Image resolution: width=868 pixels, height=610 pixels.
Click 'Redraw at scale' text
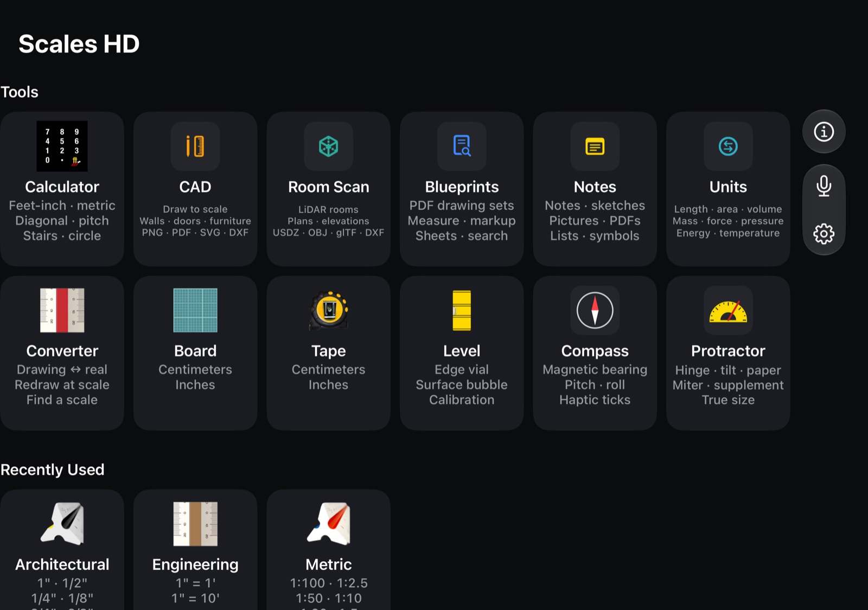[62, 385]
